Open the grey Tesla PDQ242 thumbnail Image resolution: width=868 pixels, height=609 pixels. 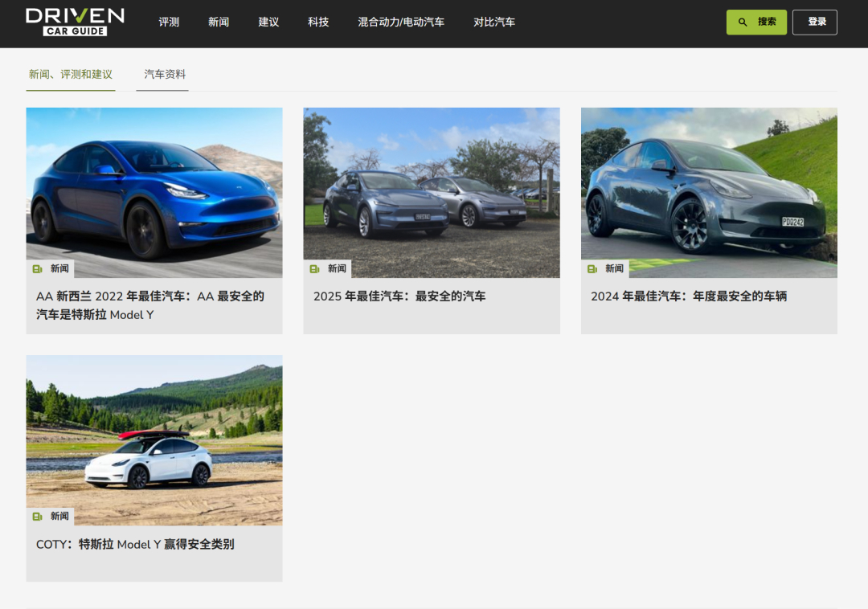coord(709,193)
